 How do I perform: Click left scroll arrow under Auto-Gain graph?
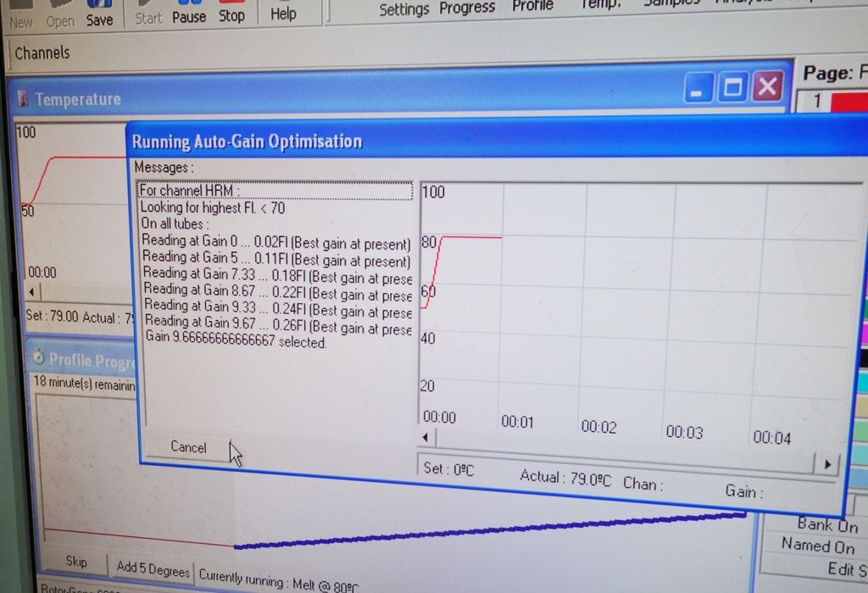point(426,438)
